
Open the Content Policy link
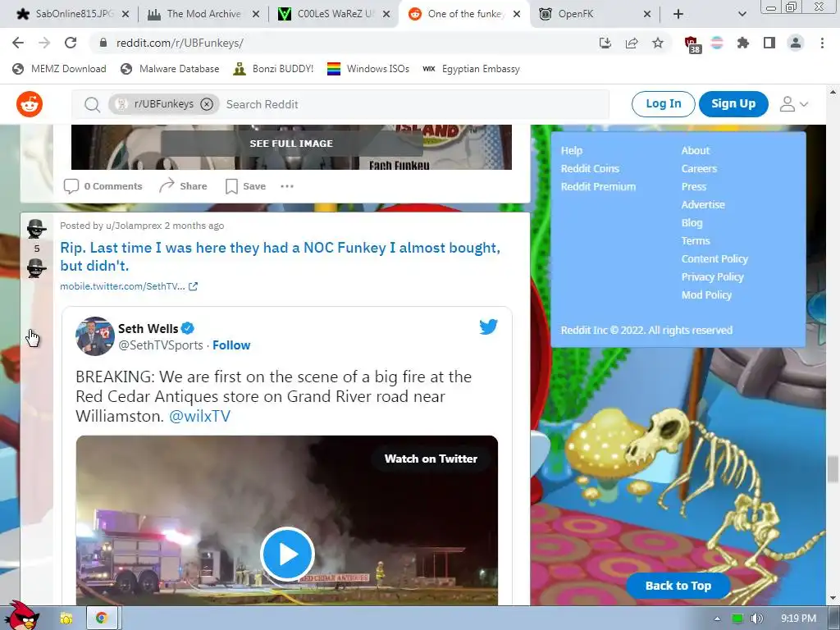[x=714, y=258]
